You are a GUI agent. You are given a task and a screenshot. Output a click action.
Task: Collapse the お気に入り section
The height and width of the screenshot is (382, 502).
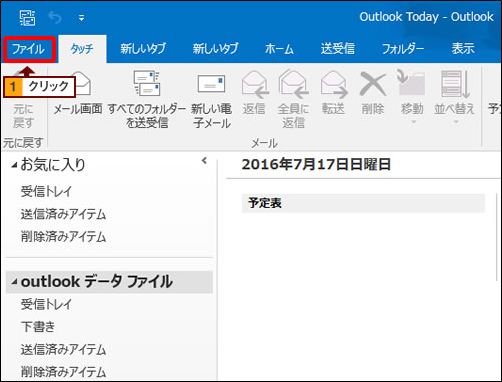(x=14, y=165)
